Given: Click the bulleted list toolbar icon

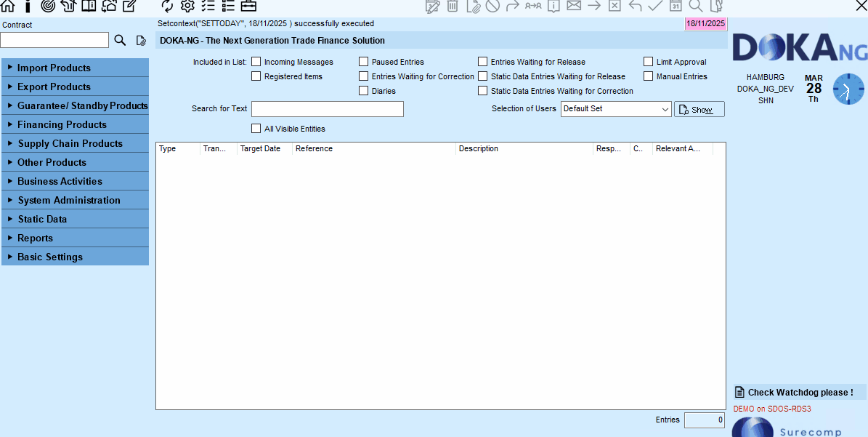Looking at the screenshot, I should point(227,6).
